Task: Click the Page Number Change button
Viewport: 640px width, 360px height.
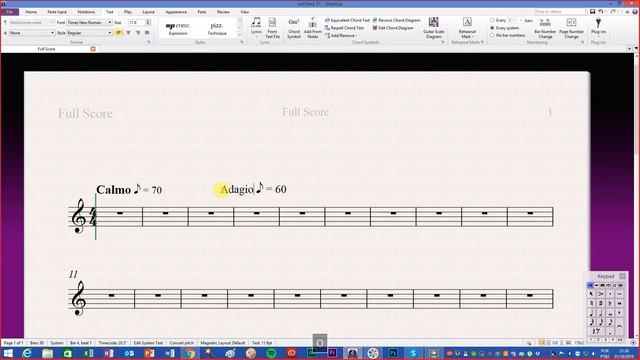Action: point(571,28)
